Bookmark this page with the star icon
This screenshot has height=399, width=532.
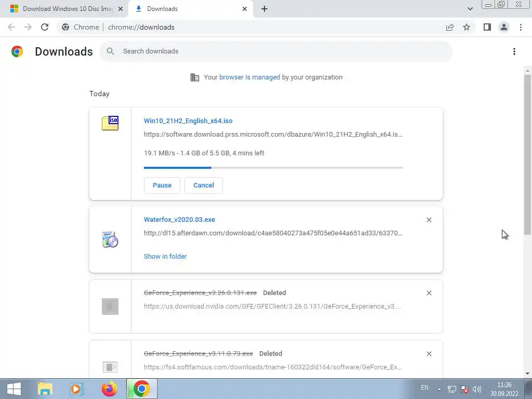[467, 27]
